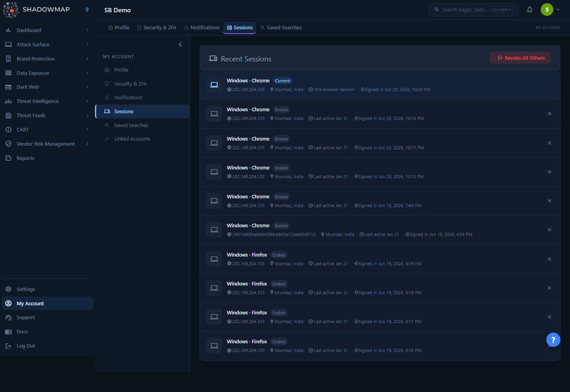Expand the Data Exposure chevron
Screen dimensions: 570x392
(87, 73)
